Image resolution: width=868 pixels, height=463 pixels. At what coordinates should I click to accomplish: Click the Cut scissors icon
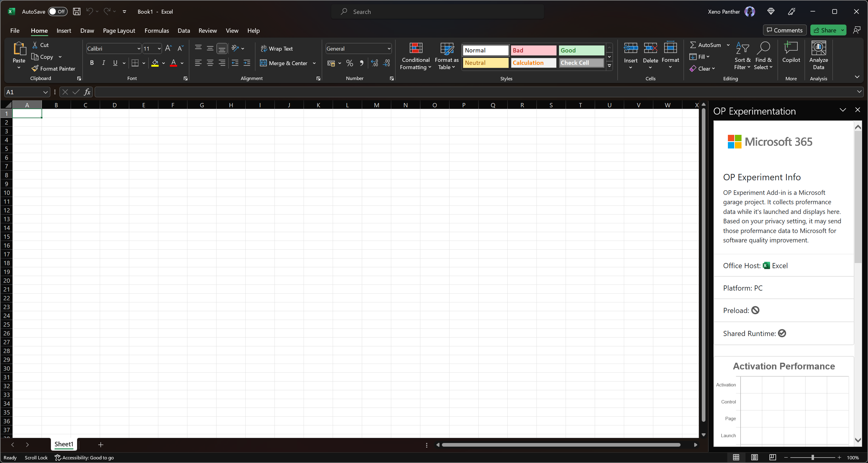[x=35, y=45]
